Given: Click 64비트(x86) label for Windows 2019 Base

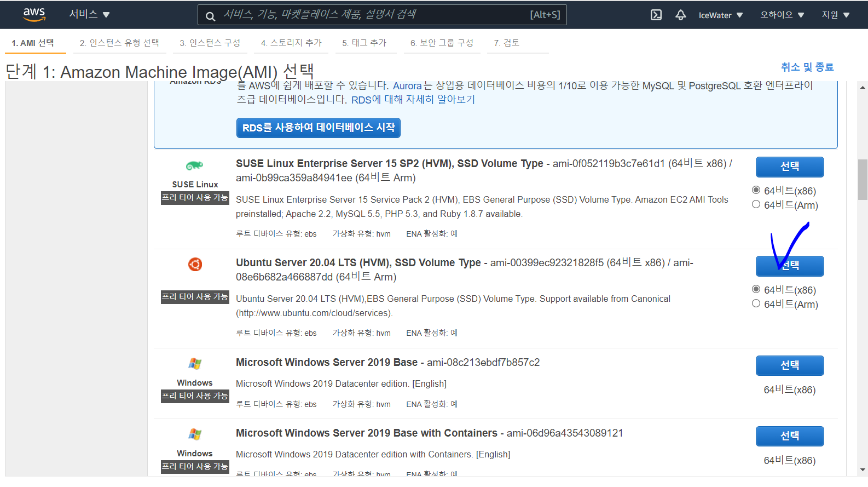Looking at the screenshot, I should [790, 389].
